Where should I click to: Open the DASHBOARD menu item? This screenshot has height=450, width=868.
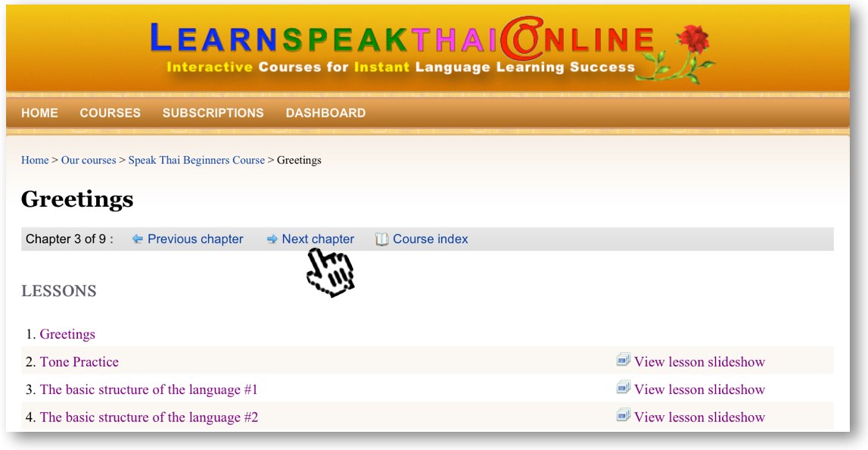(x=325, y=113)
